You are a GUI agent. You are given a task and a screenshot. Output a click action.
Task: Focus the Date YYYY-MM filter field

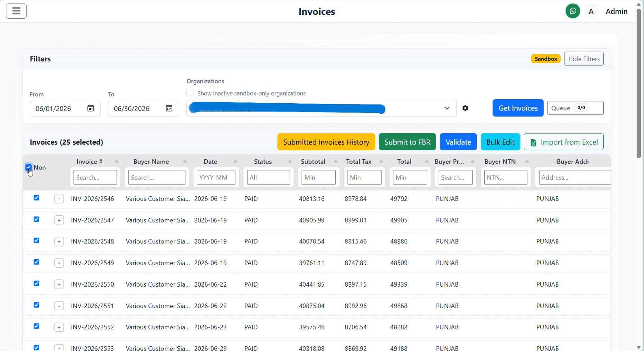coord(216,177)
